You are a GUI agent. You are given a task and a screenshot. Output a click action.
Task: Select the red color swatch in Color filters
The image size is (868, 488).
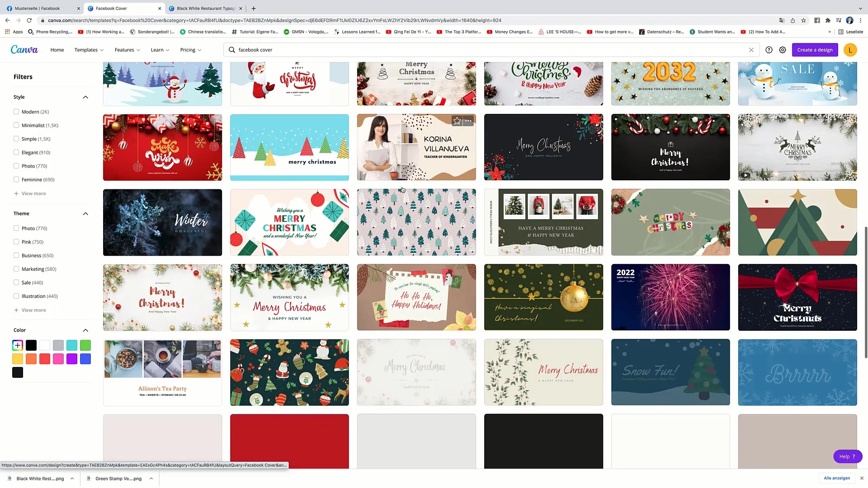coord(45,359)
